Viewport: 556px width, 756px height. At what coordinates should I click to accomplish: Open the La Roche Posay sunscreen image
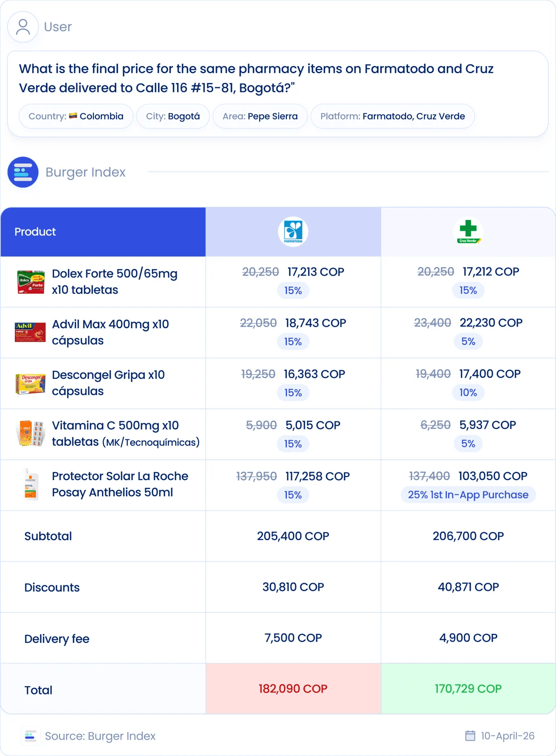31,484
